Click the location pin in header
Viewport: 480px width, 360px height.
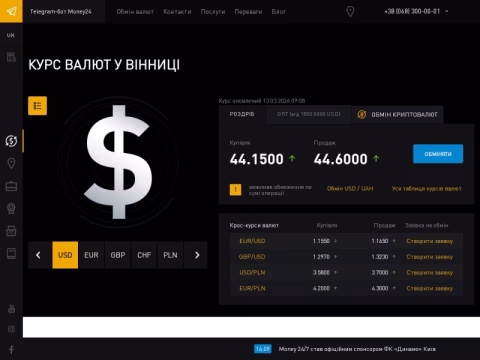point(350,11)
